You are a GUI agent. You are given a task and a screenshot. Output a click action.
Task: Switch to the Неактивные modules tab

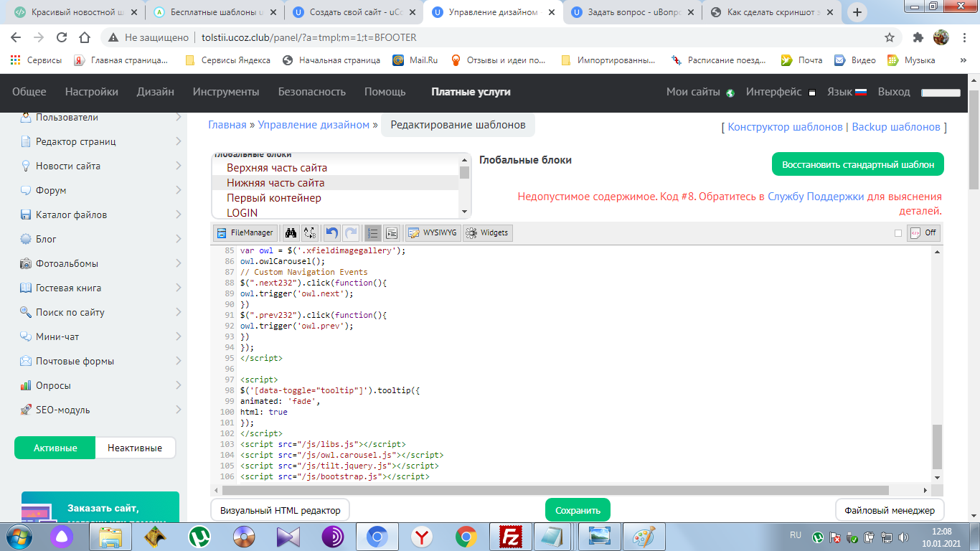coord(135,448)
